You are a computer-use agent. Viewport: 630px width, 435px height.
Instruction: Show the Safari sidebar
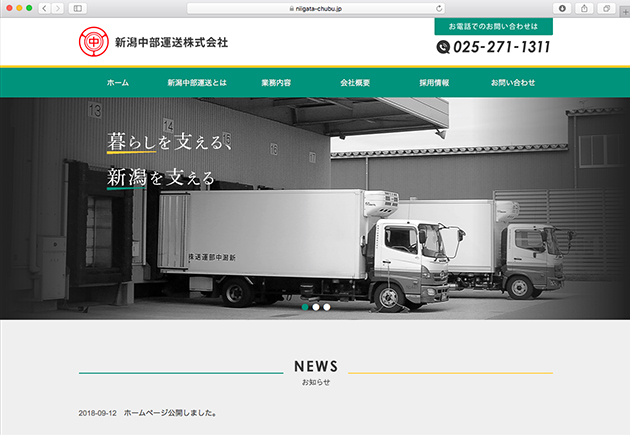click(x=78, y=8)
